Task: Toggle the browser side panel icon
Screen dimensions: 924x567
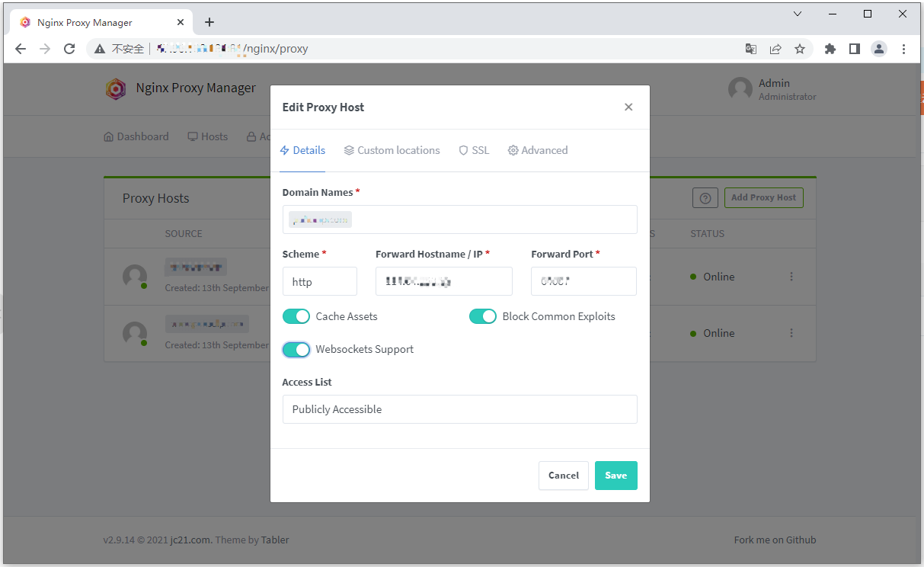Action: click(855, 49)
